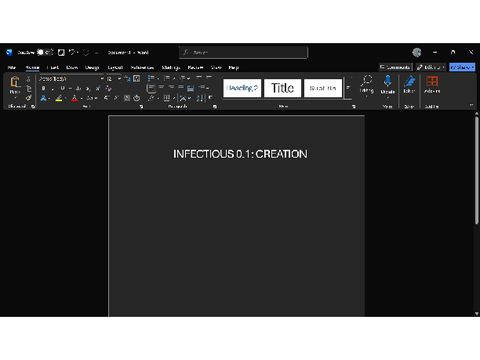Click the Redo arrow
The image size is (480, 360).
tap(86, 52)
